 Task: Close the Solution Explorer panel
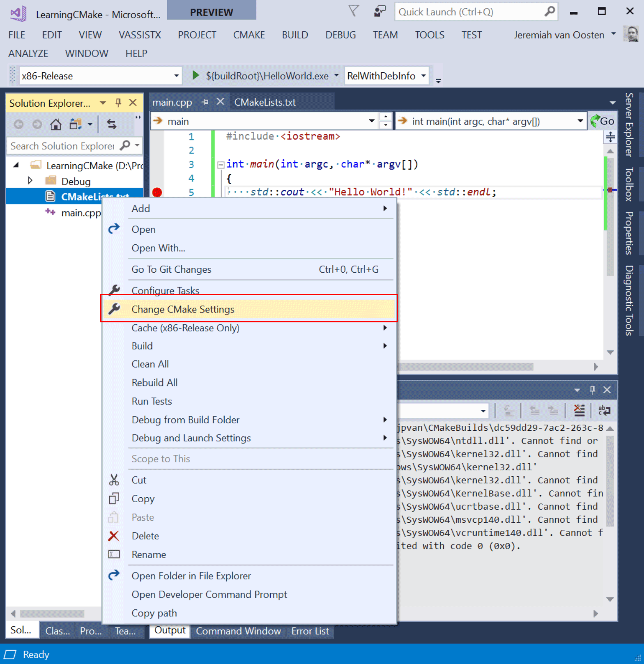[x=133, y=103]
